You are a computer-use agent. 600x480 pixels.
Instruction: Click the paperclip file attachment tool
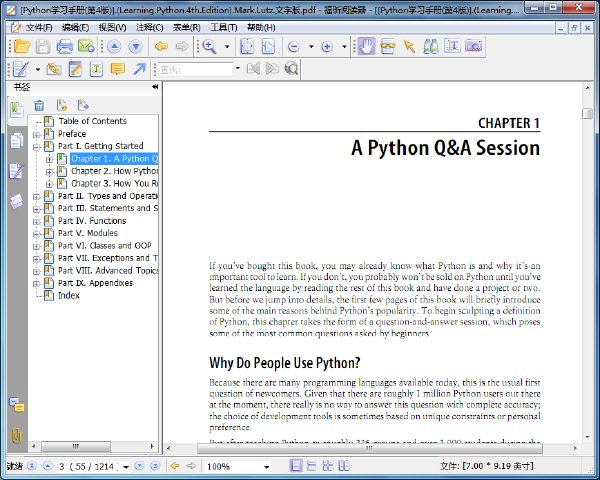[x=54, y=69]
